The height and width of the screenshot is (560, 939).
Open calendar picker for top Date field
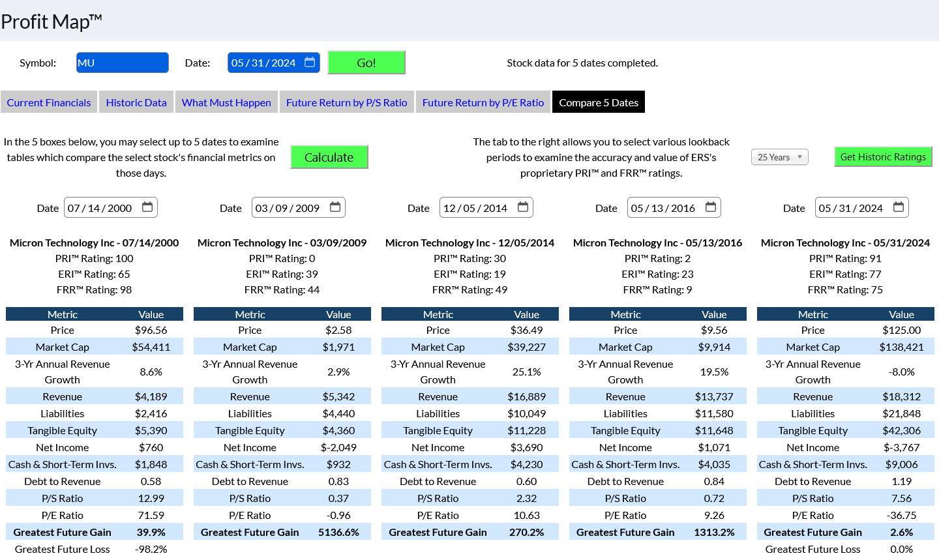click(310, 63)
